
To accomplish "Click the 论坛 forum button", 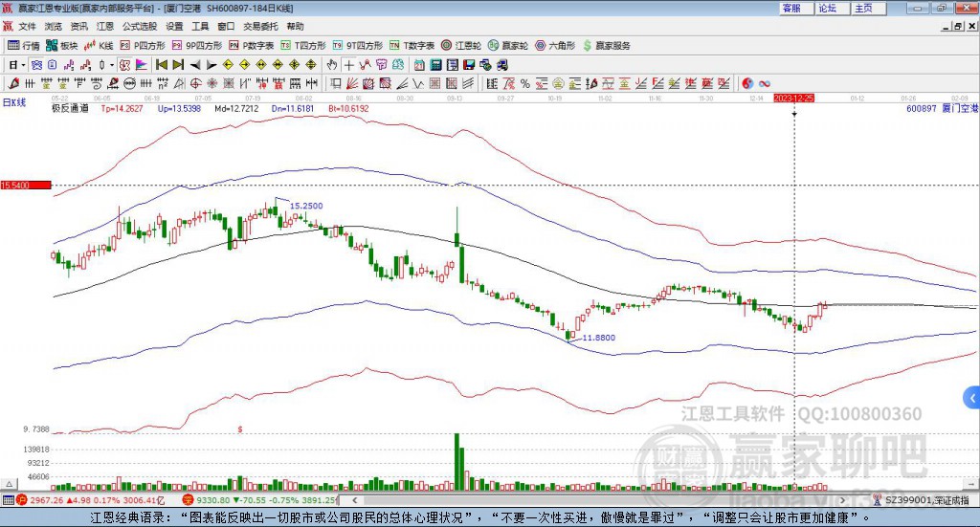I will click(832, 8).
